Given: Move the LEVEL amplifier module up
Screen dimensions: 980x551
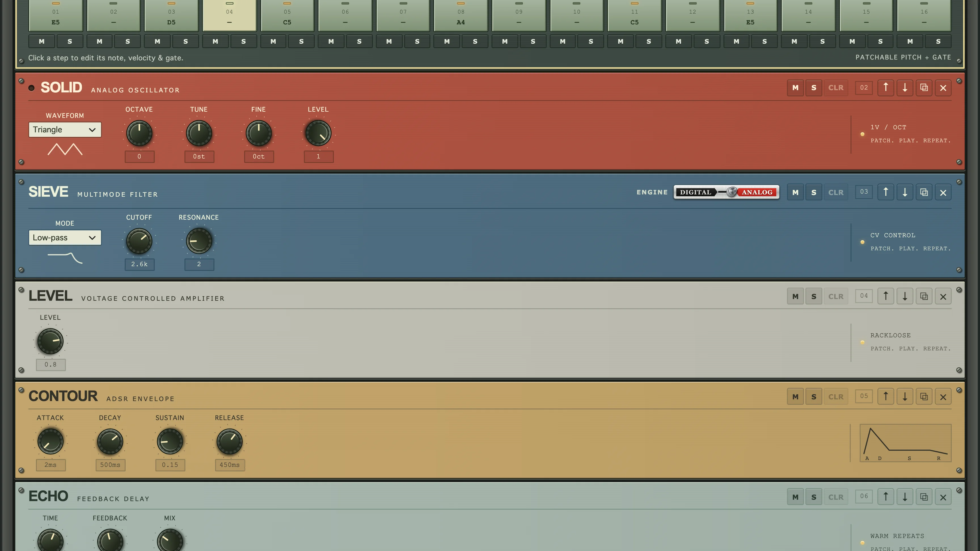Looking at the screenshot, I should pos(886,296).
